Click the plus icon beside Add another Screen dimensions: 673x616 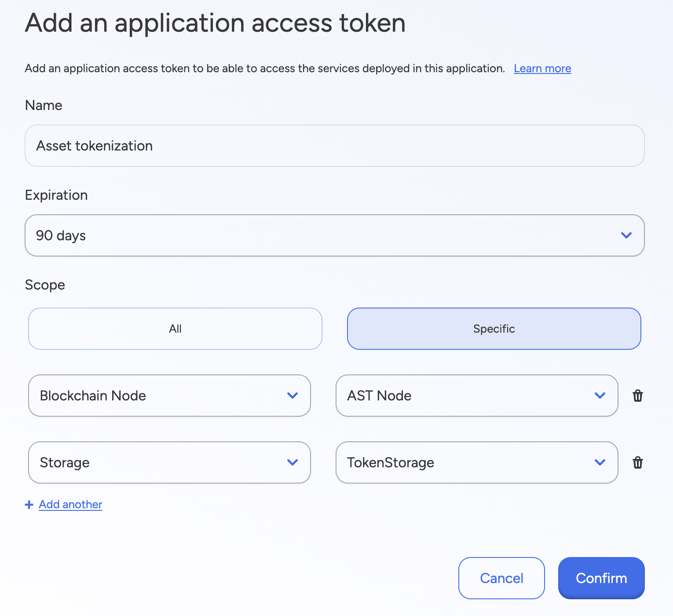pyautogui.click(x=29, y=505)
